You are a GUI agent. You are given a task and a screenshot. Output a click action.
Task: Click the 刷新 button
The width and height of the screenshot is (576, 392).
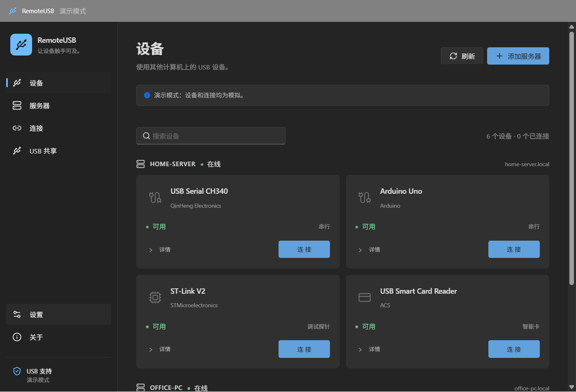462,56
